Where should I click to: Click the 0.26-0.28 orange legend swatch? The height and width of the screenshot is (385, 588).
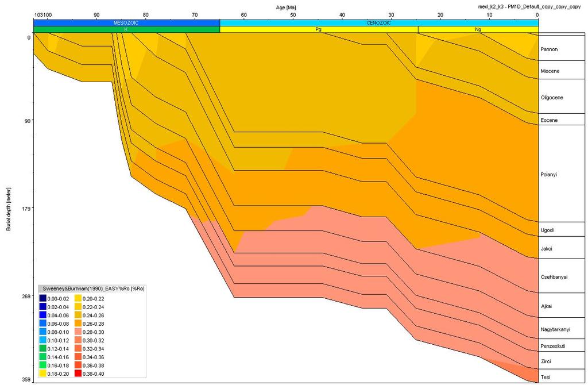(x=78, y=324)
